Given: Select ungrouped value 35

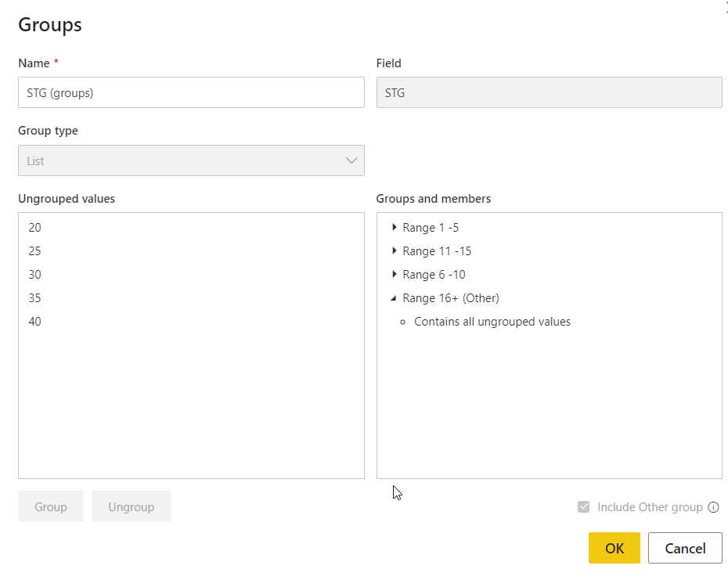Looking at the screenshot, I should pos(34,298).
